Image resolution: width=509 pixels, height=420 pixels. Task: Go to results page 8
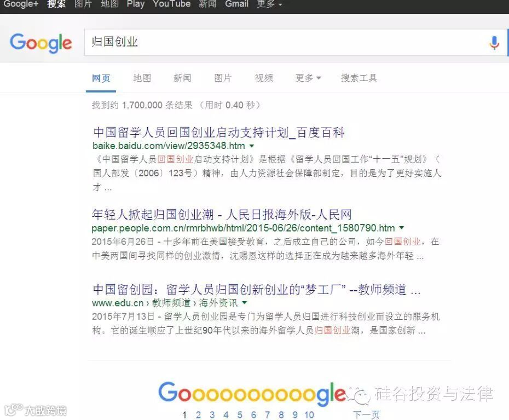(281, 415)
